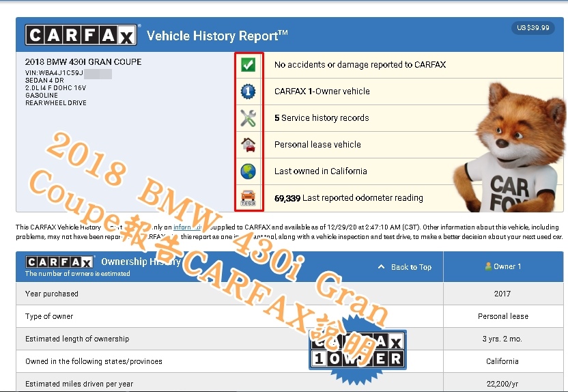Click the globe last owned location icon
Image resolution: width=568 pixels, height=392 pixels.
tap(248, 171)
